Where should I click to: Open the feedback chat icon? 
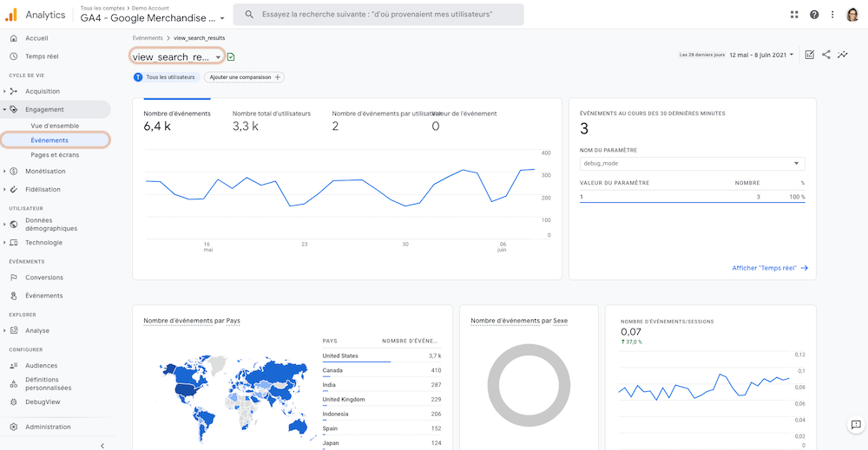coord(856,425)
